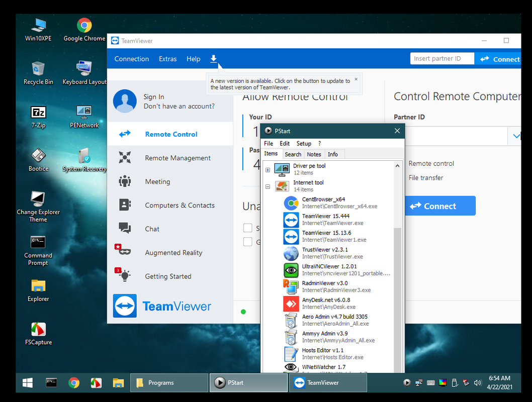Open Computers & Contacts in the sidebar
532x402 pixels.
click(170, 205)
